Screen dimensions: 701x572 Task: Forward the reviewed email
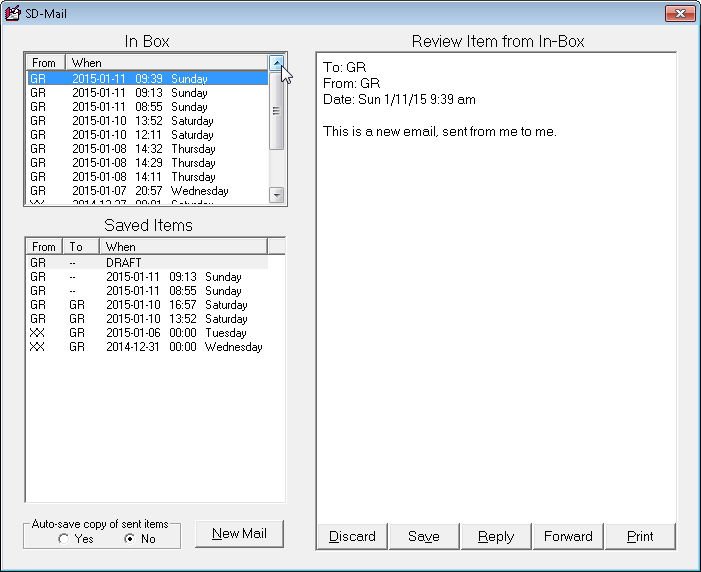(x=568, y=536)
